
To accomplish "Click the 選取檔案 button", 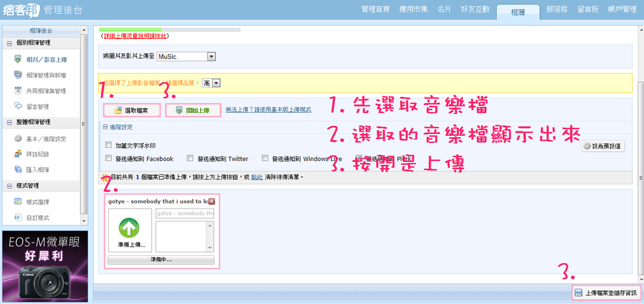I will tap(131, 111).
